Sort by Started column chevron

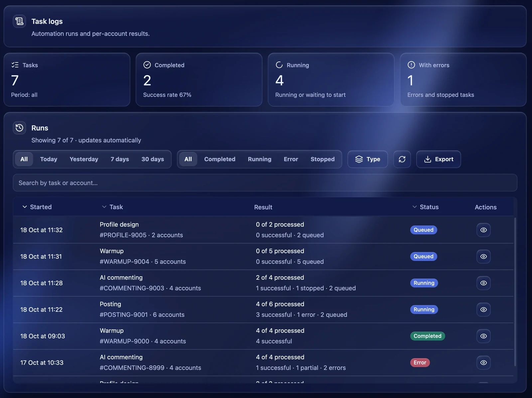coord(25,207)
